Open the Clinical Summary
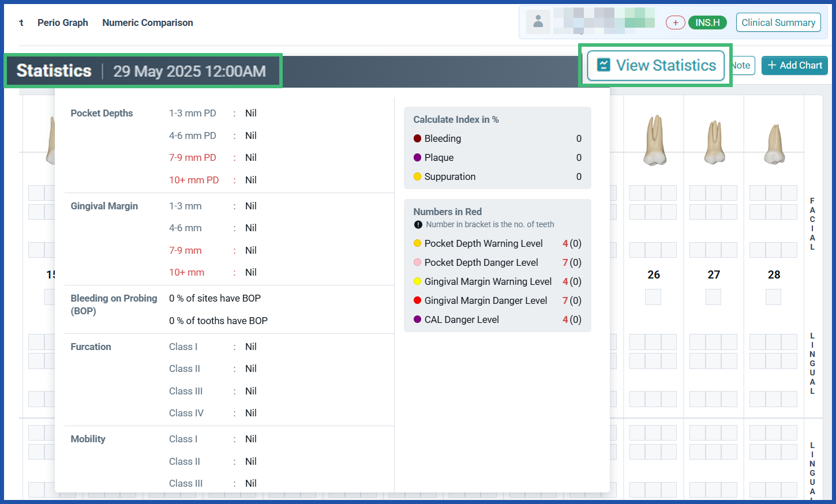Image resolution: width=836 pixels, height=504 pixels. [778, 22]
